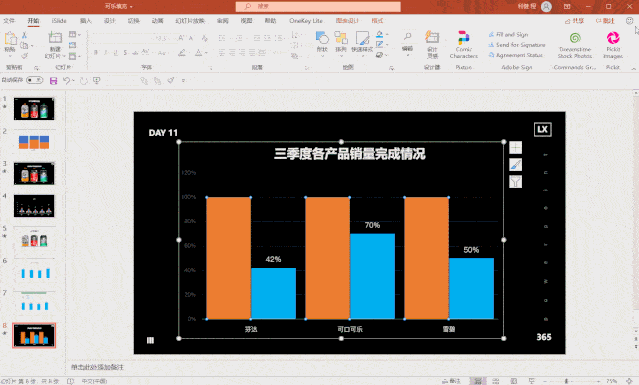Open the Animations ribbon tab
This screenshot has width=639, height=385.
[157, 20]
